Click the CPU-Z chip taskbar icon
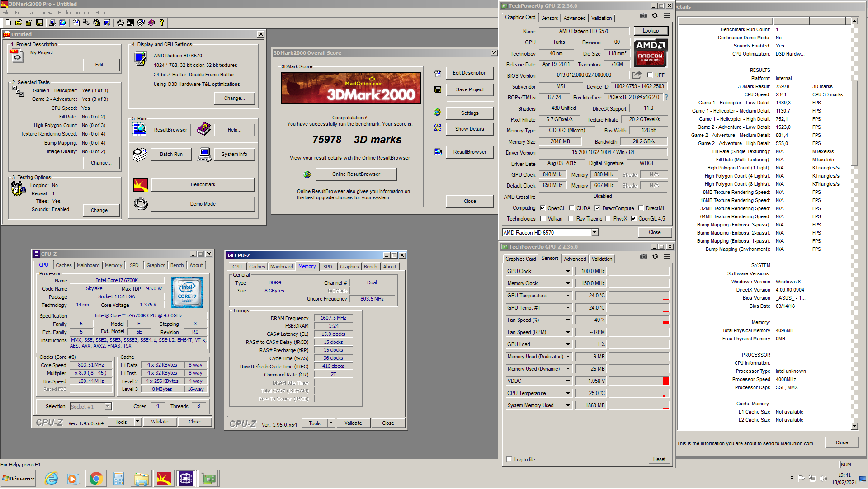The width and height of the screenshot is (868, 489). click(186, 479)
